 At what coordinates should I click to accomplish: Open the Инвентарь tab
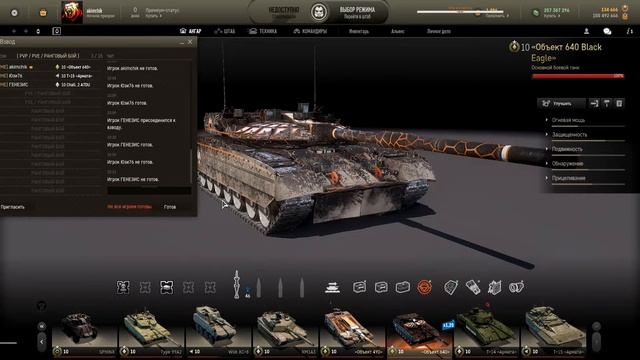tap(359, 31)
